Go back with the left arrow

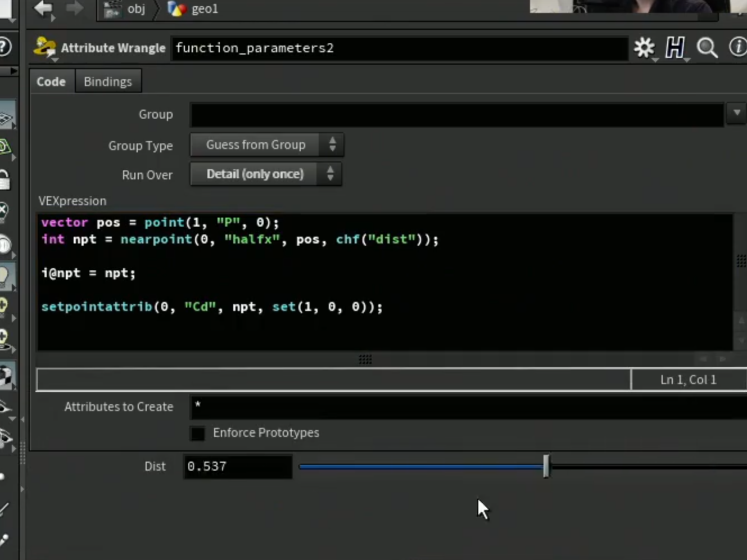44,8
